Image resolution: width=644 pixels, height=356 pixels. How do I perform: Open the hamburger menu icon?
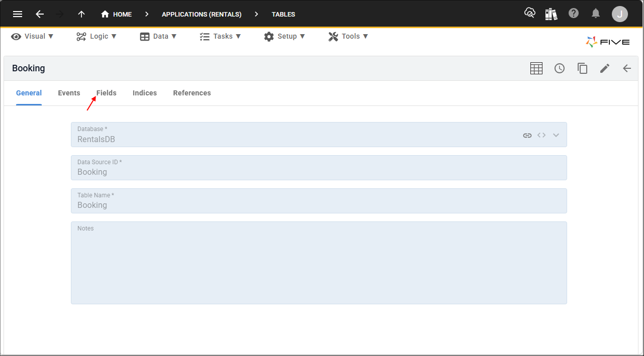click(x=18, y=14)
